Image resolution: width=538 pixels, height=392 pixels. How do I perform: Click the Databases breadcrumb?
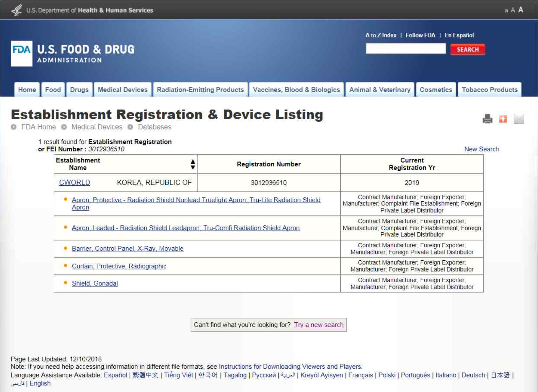pos(154,127)
